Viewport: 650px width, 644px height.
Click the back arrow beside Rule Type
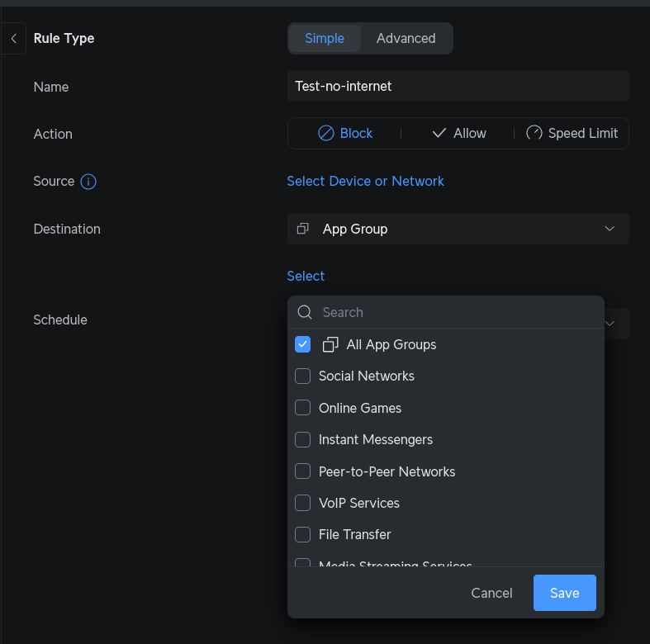click(13, 39)
